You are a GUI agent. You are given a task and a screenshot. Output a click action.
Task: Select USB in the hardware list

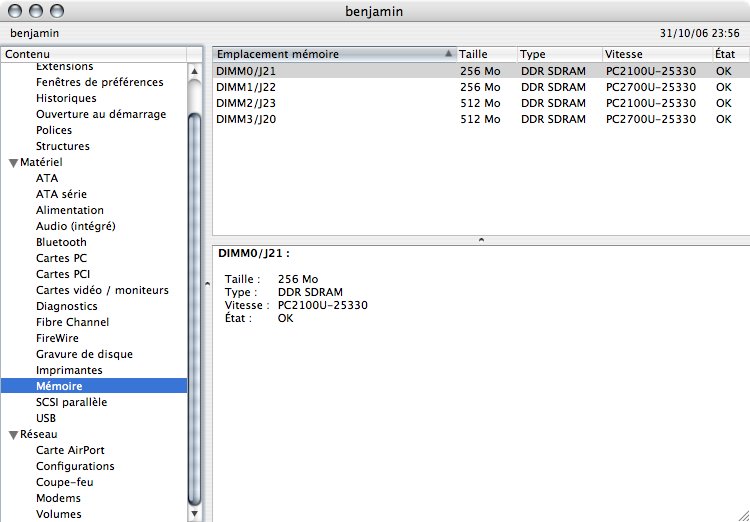pos(46,418)
